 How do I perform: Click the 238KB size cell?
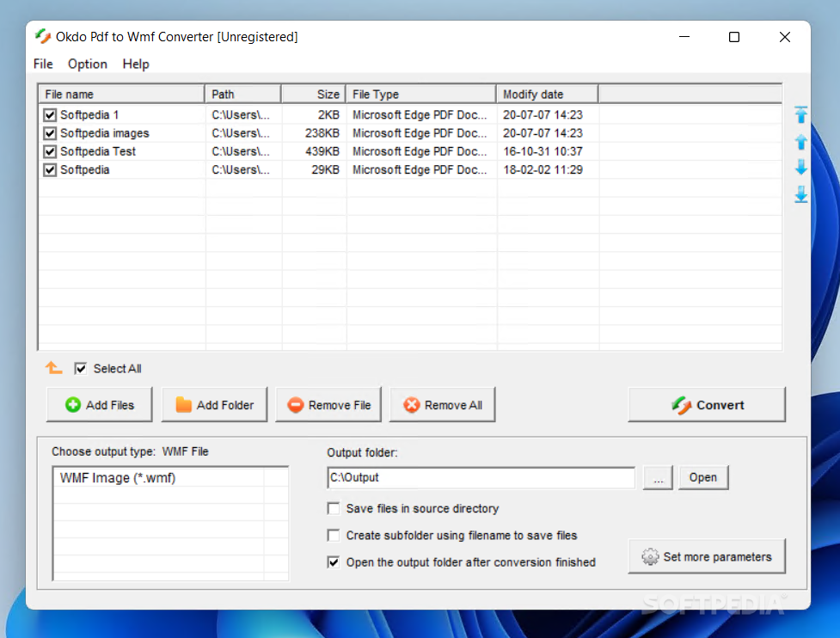tap(322, 133)
